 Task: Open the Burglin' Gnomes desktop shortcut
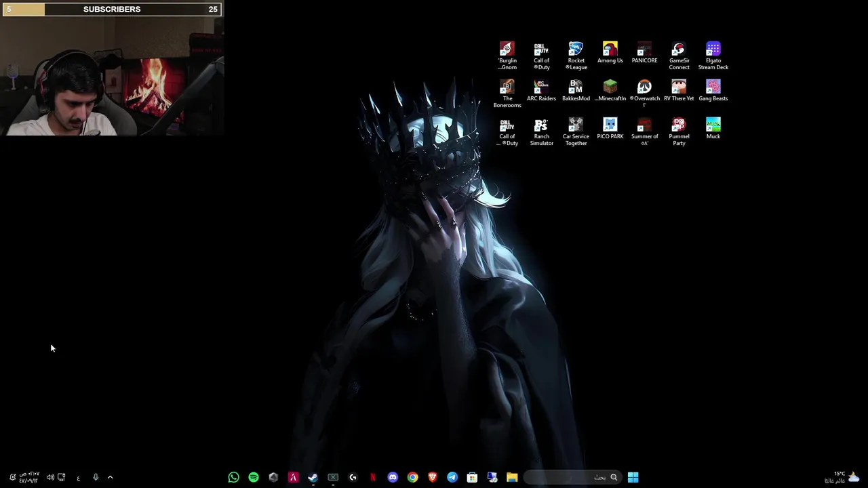507,56
